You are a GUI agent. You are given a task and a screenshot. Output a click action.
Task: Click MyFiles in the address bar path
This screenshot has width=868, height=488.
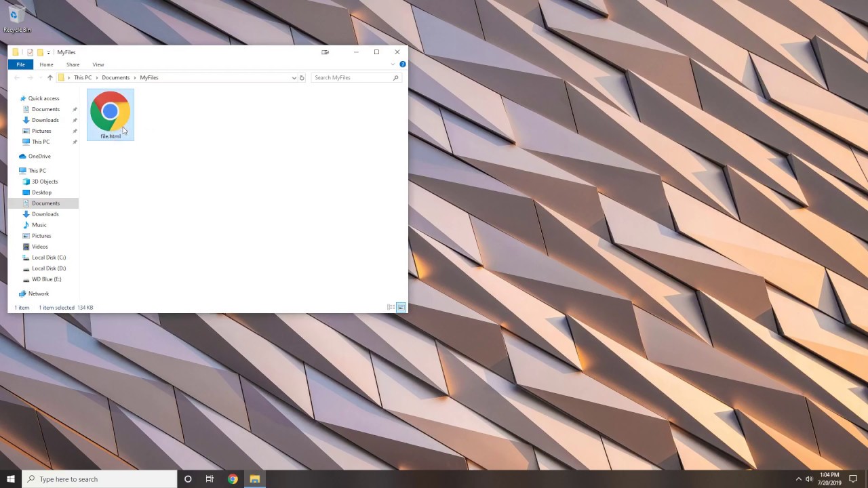pyautogui.click(x=149, y=78)
